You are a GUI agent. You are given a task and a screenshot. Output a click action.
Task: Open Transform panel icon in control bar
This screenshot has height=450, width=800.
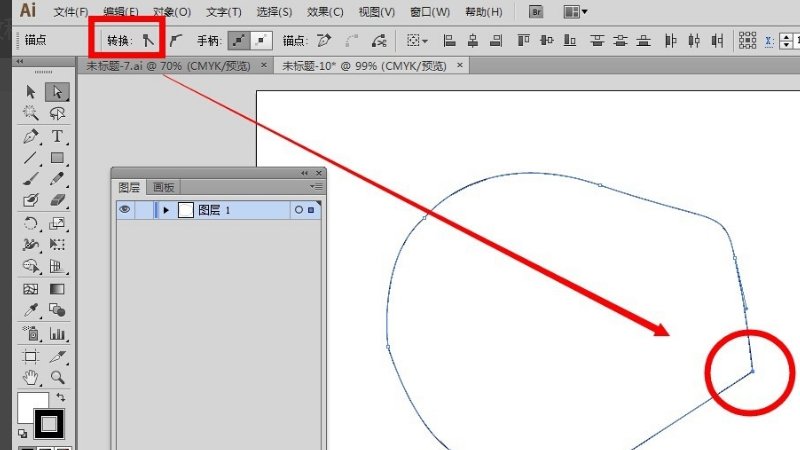[747, 40]
